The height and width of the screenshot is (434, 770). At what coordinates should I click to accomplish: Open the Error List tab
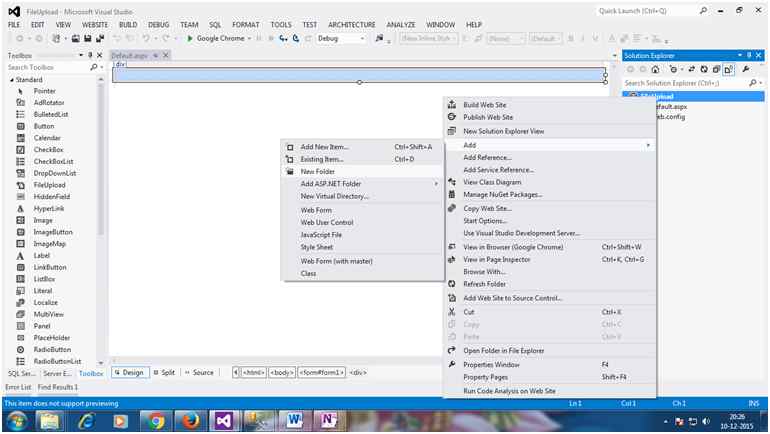[x=18, y=387]
